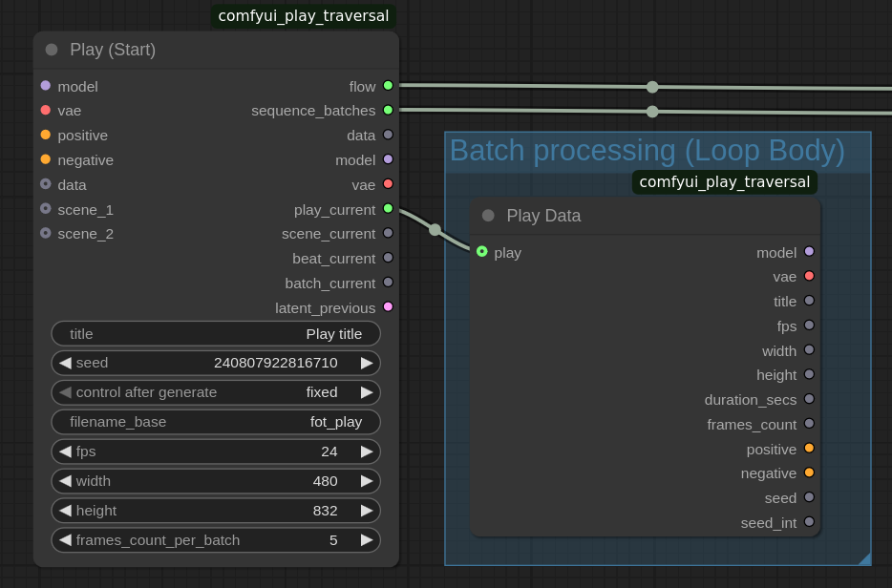
Task: Click the height output socket on Play Data
Action: 809,374
